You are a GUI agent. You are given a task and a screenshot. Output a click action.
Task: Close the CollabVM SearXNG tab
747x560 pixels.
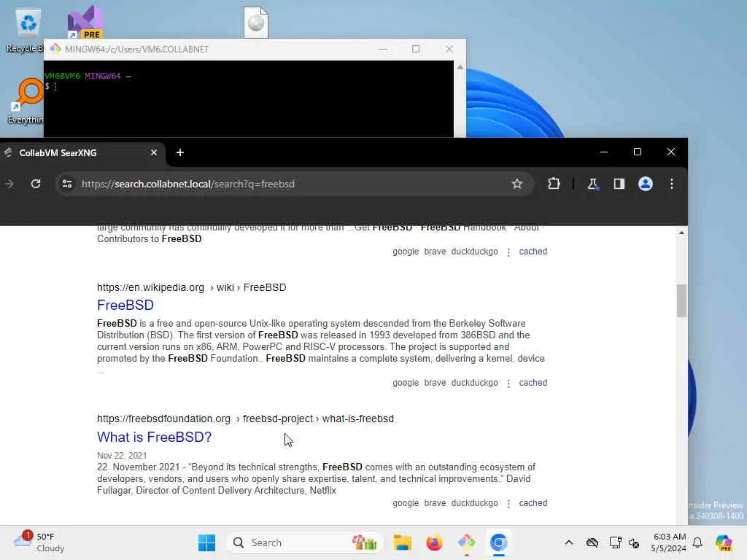coord(153,152)
